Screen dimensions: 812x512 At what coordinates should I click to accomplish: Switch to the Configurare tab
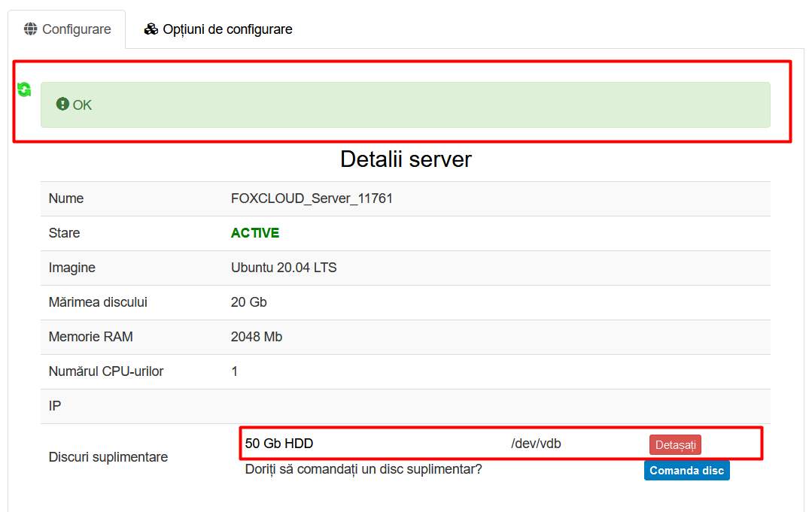[68, 29]
